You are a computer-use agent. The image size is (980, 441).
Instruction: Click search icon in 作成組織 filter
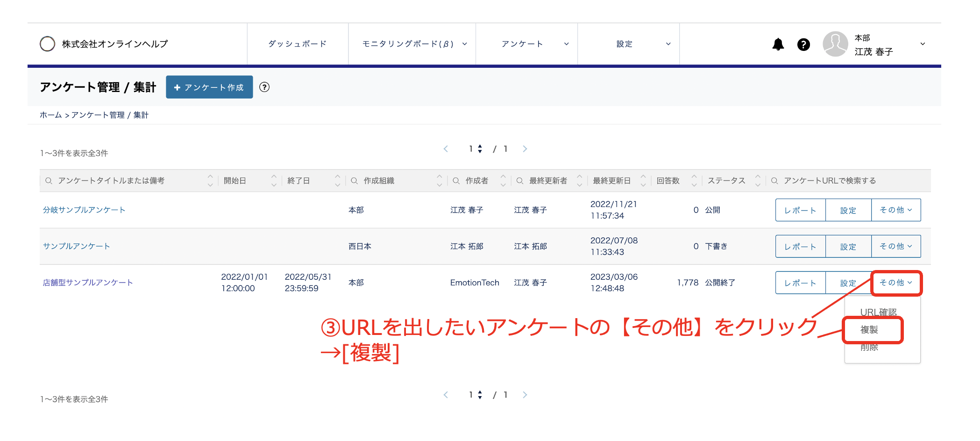coord(355,181)
